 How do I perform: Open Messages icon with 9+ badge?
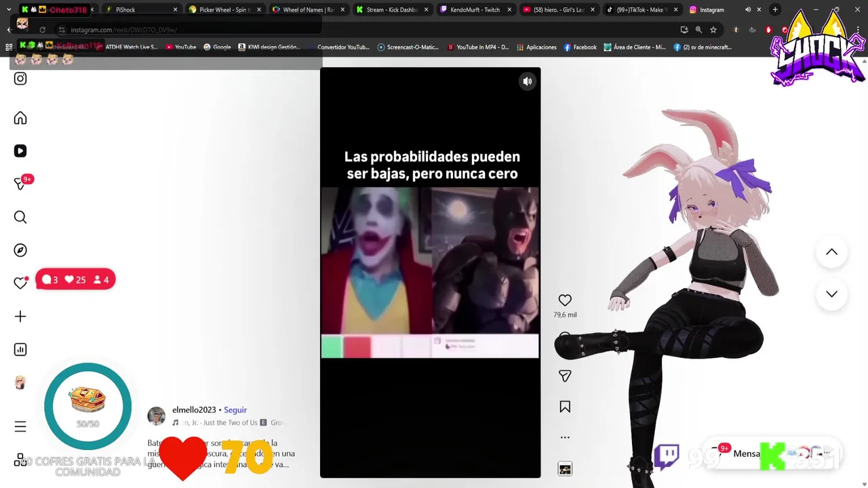click(21, 184)
